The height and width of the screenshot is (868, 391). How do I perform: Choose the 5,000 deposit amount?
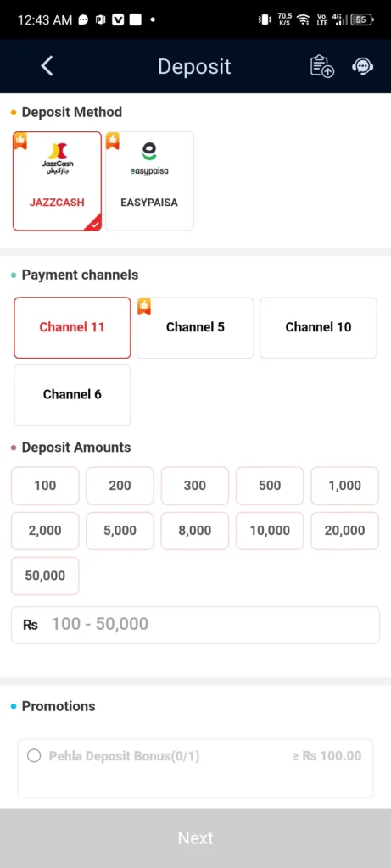(120, 531)
